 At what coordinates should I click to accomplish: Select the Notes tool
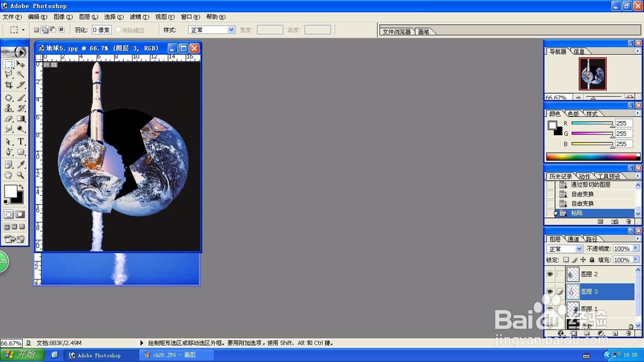[x=8, y=165]
